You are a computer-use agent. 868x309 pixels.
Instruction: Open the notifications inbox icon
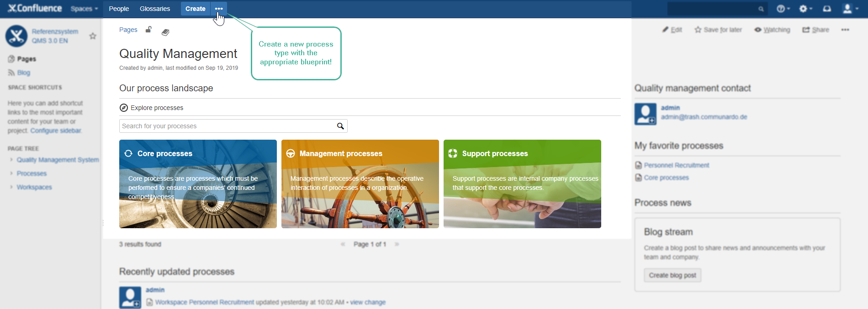coord(827,9)
